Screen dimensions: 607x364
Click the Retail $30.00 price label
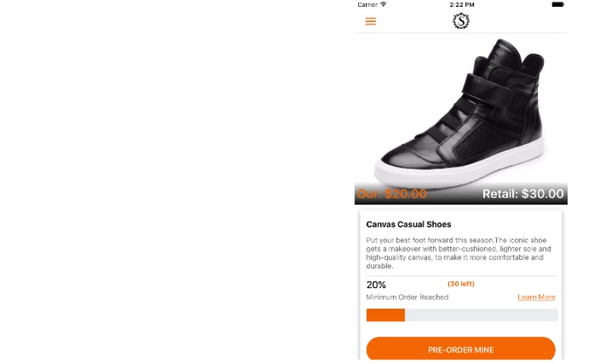point(523,194)
